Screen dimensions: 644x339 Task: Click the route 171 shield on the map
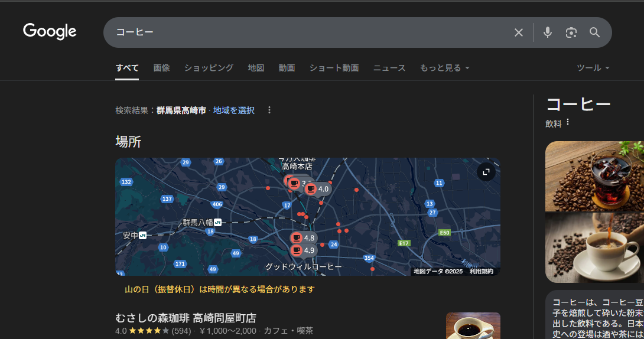pos(180,264)
